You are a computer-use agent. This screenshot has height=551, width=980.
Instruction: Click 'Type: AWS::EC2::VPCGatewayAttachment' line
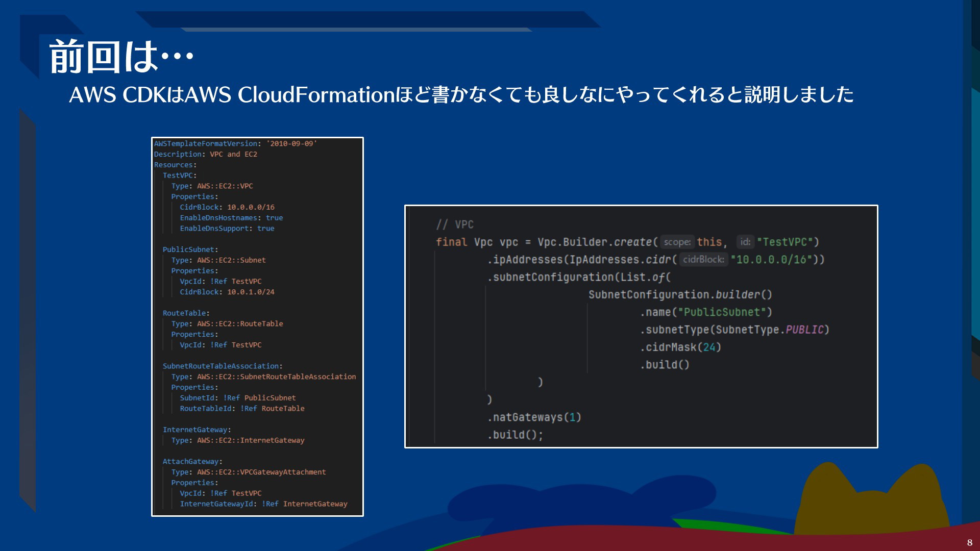coord(249,472)
